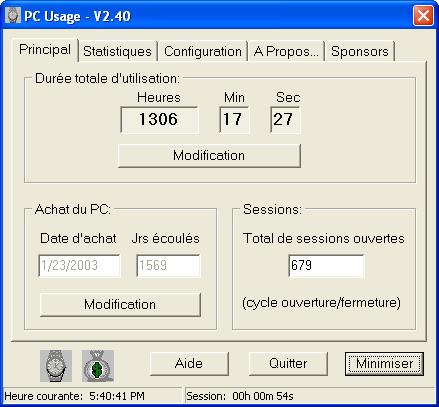439x407 pixels.
Task: Click the PC Usage title bar icon
Action: [13, 15]
